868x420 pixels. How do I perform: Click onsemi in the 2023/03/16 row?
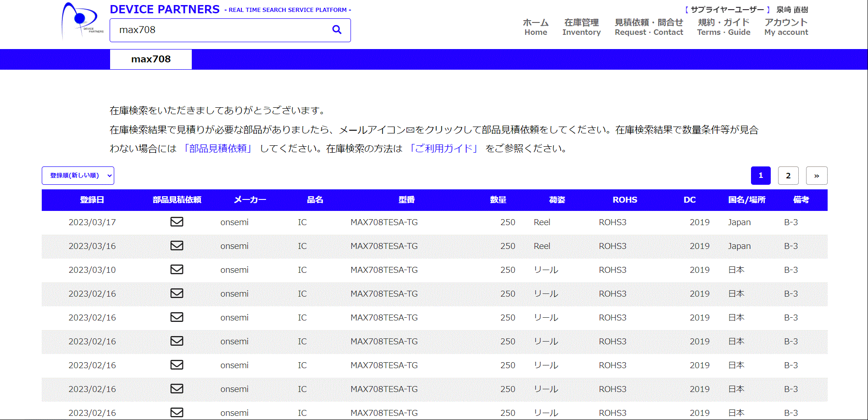coord(234,246)
